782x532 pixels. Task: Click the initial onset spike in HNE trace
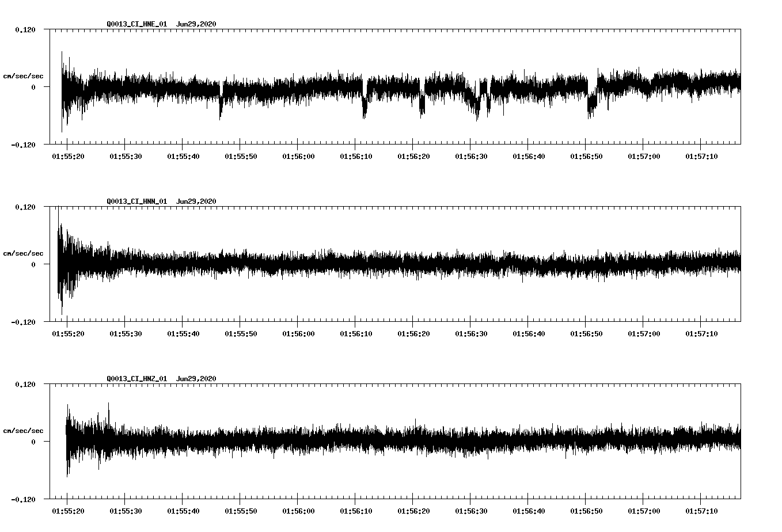point(62,92)
